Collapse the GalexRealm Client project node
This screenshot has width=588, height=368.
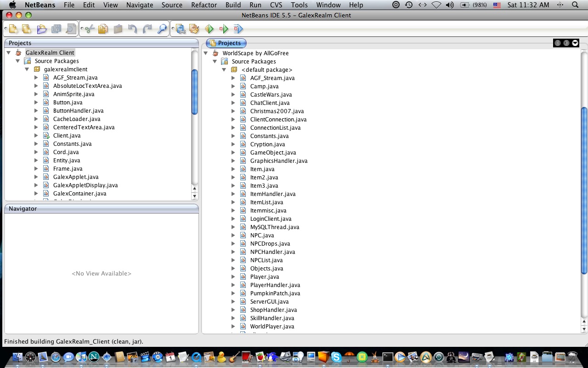click(x=9, y=53)
